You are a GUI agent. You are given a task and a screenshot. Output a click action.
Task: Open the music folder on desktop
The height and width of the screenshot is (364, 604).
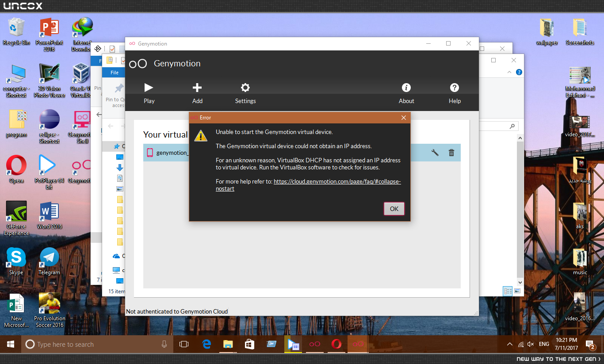pyautogui.click(x=580, y=262)
